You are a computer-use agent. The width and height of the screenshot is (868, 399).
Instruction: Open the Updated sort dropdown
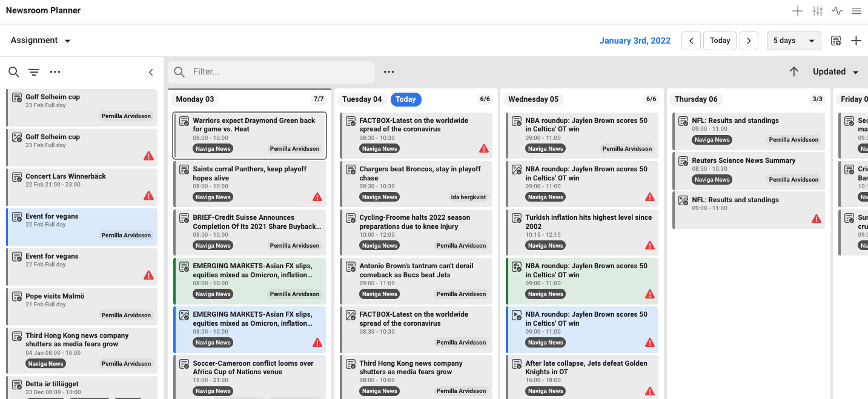point(835,71)
